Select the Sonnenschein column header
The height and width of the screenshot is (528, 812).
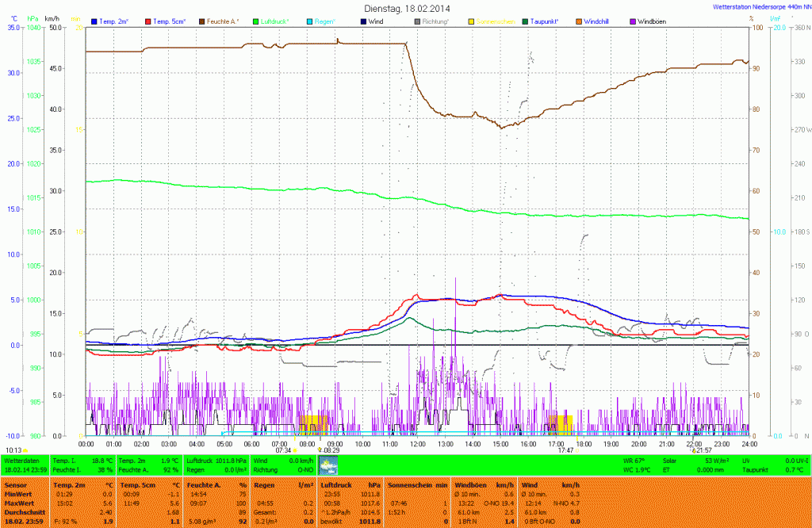pyautogui.click(x=406, y=483)
